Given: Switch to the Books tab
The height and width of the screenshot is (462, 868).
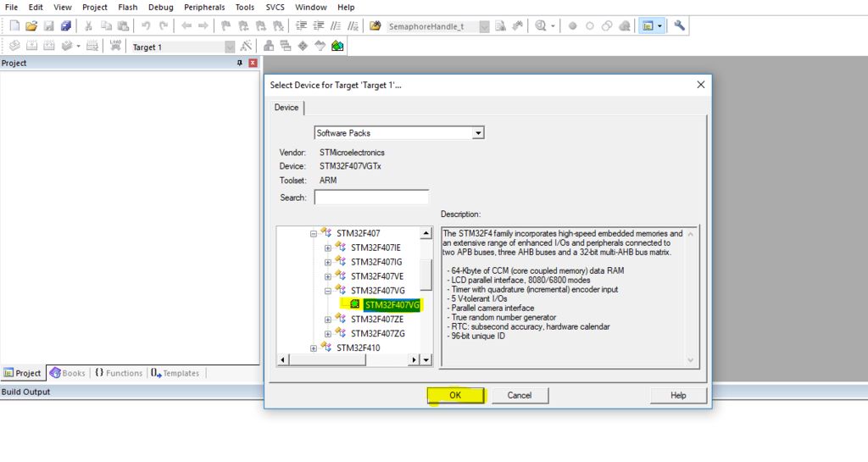Looking at the screenshot, I should 68,373.
